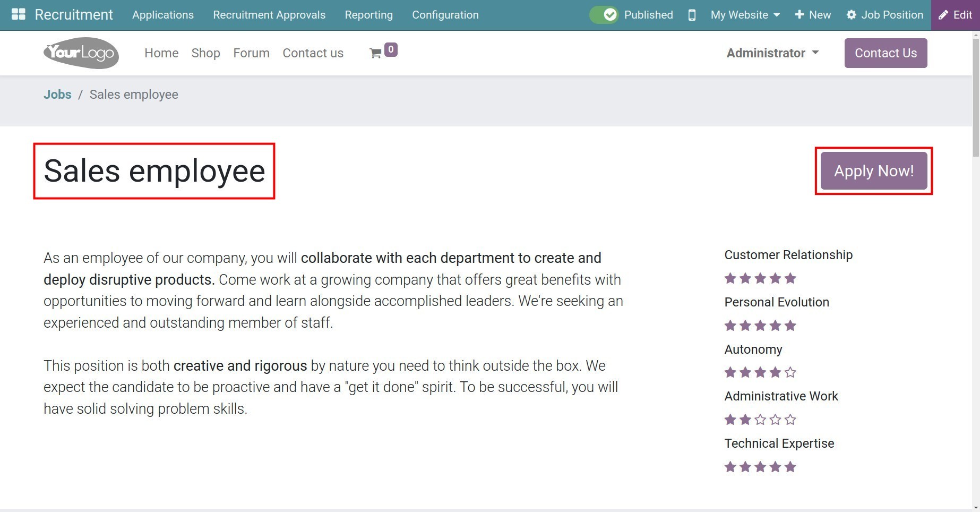
Task: Open the apps grid menu icon
Action: coord(18,14)
